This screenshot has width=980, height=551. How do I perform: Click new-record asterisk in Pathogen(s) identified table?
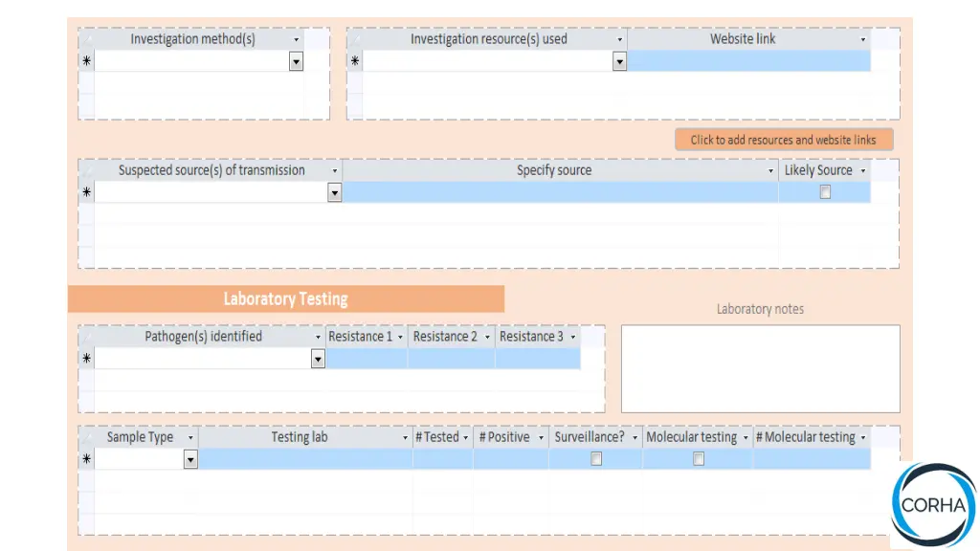86,359
